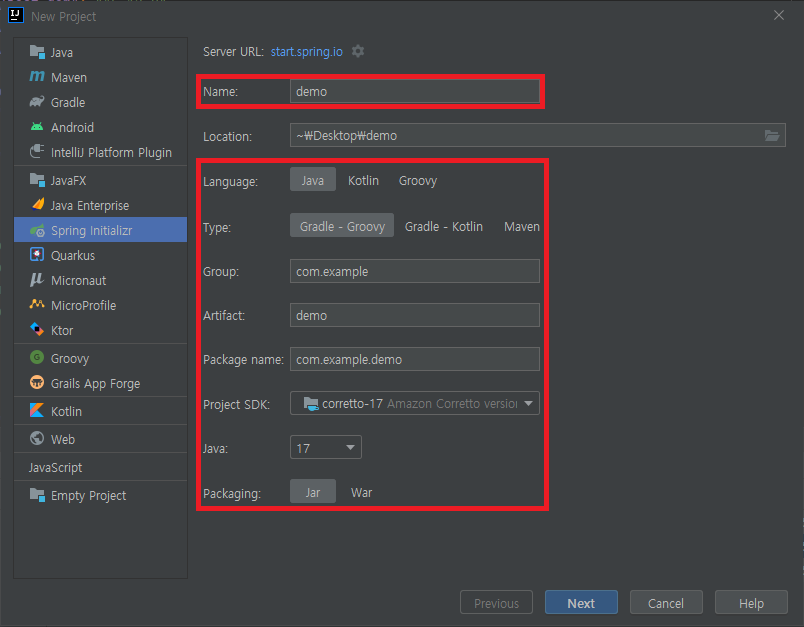
Task: Choose Gradle - Kotlin build type
Action: pos(444,226)
